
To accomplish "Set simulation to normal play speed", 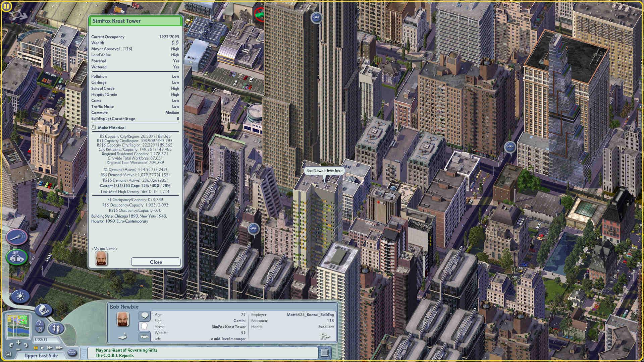I will click(x=42, y=348).
